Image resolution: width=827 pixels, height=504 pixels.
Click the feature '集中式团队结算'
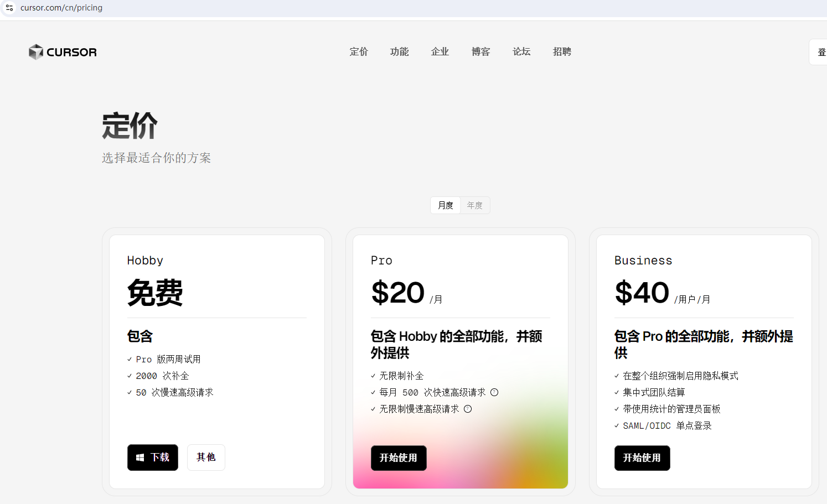[654, 392]
